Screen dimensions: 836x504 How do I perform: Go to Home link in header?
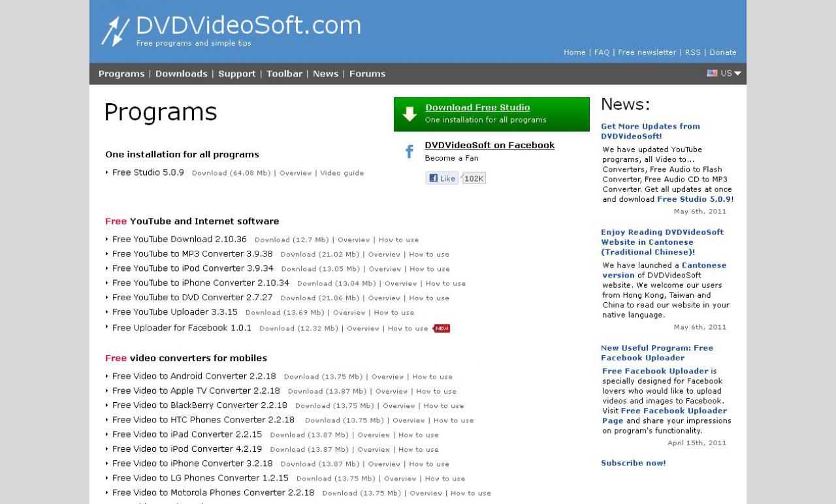(x=575, y=52)
